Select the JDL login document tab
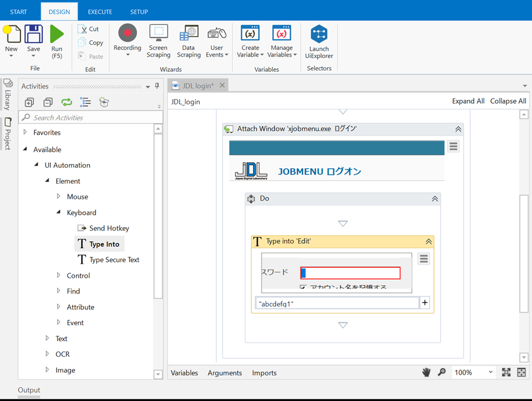Viewport: 532px width, 401px height. [198, 86]
